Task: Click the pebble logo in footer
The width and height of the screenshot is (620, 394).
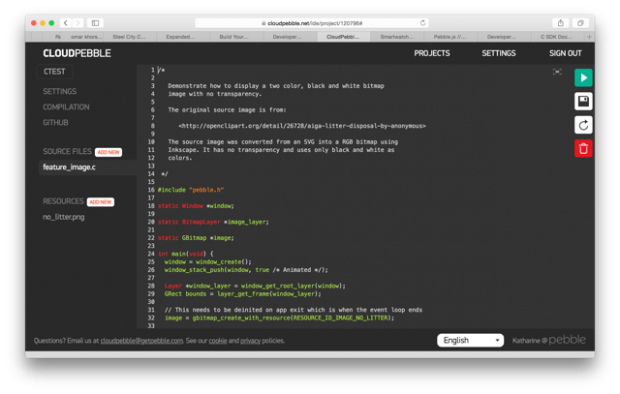Action: tap(567, 340)
